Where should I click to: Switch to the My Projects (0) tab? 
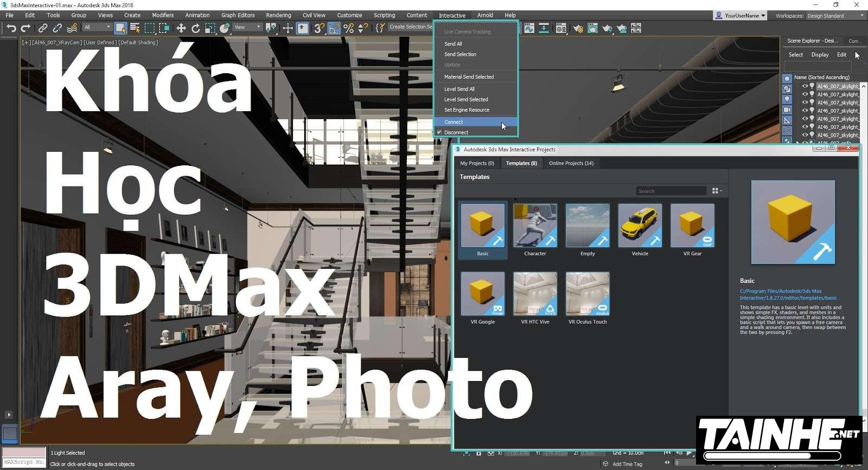coord(477,163)
